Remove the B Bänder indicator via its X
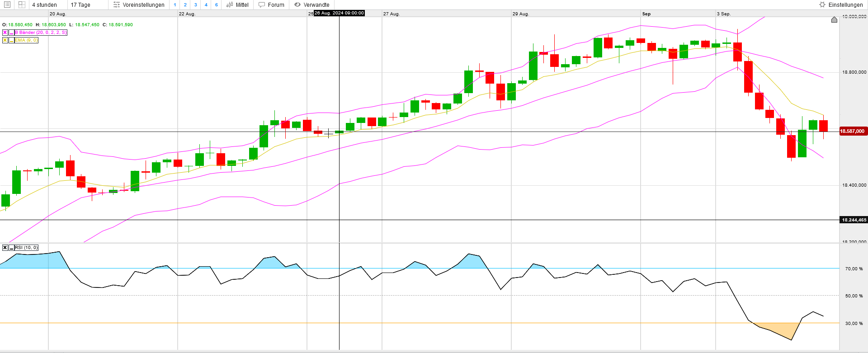 (5, 33)
